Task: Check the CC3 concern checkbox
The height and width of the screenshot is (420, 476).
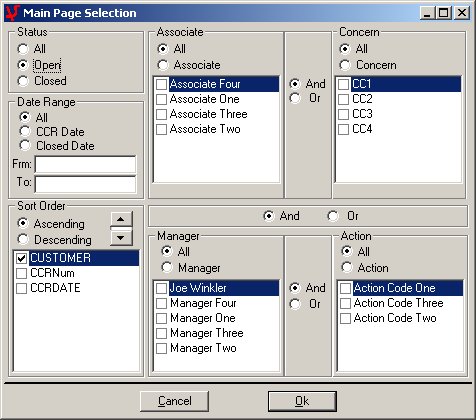Action: pyautogui.click(x=343, y=114)
